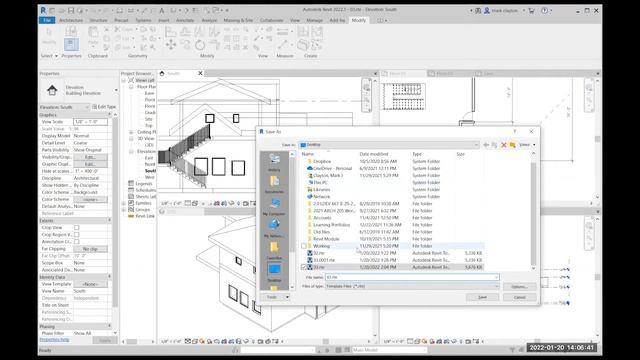
Task: Open the File menu tab
Action: 47,20
